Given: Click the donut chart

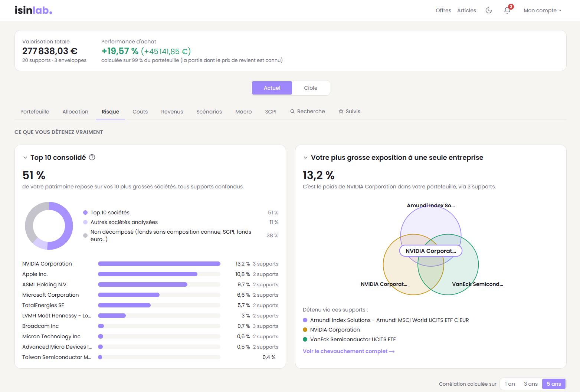Looking at the screenshot, I should click(49, 225).
